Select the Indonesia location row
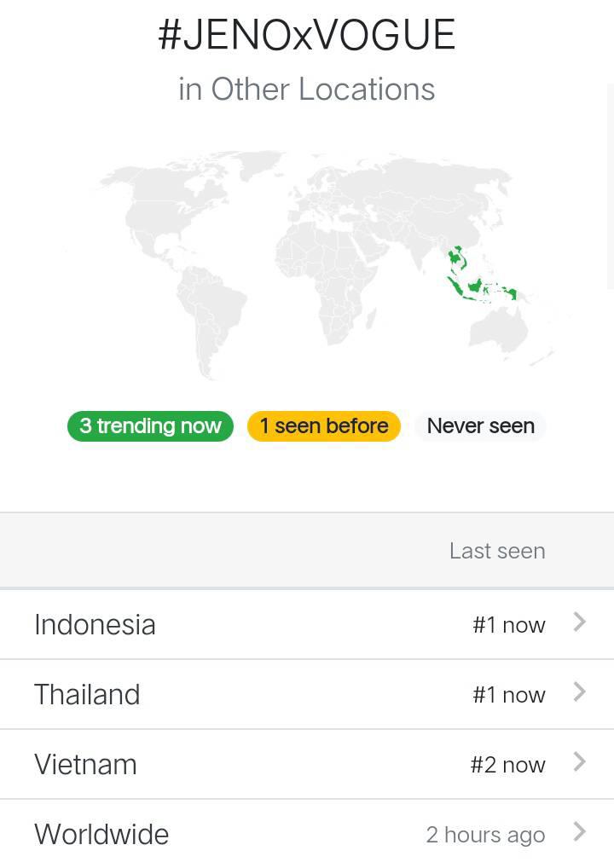The width and height of the screenshot is (614, 868). point(307,624)
